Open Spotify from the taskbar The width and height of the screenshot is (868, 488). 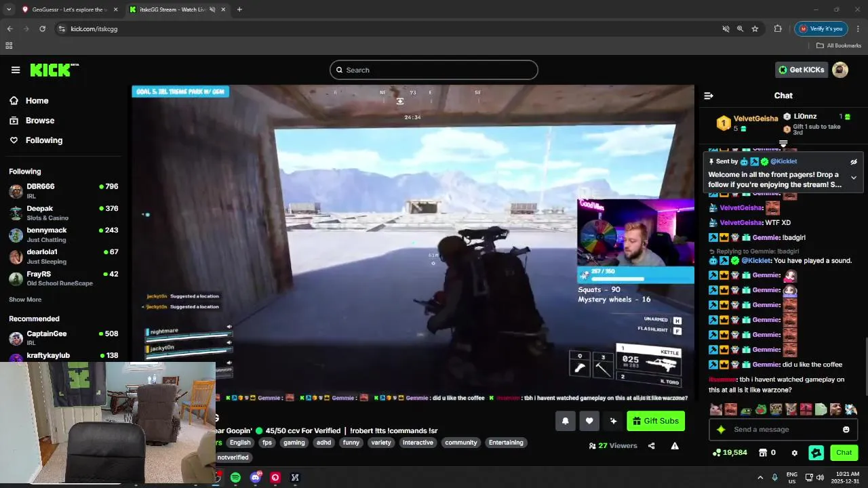[x=235, y=477]
